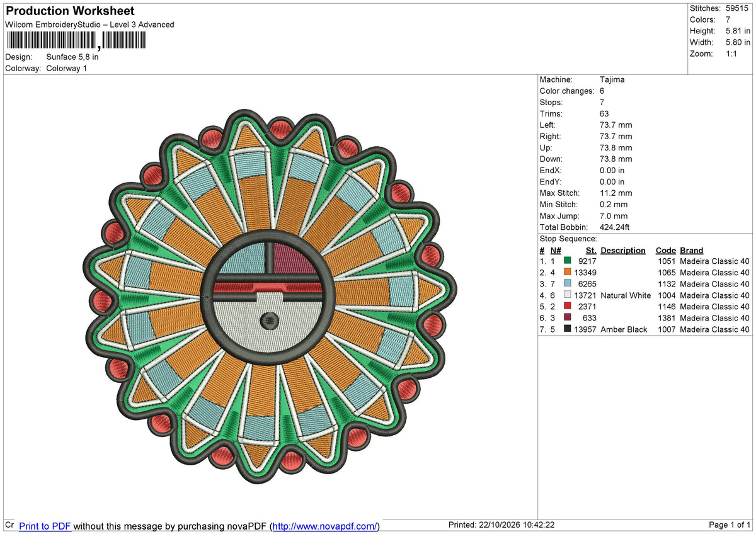This screenshot has width=756, height=534.
Task: Click the Colors value 7 in summary
Action: [x=728, y=20]
